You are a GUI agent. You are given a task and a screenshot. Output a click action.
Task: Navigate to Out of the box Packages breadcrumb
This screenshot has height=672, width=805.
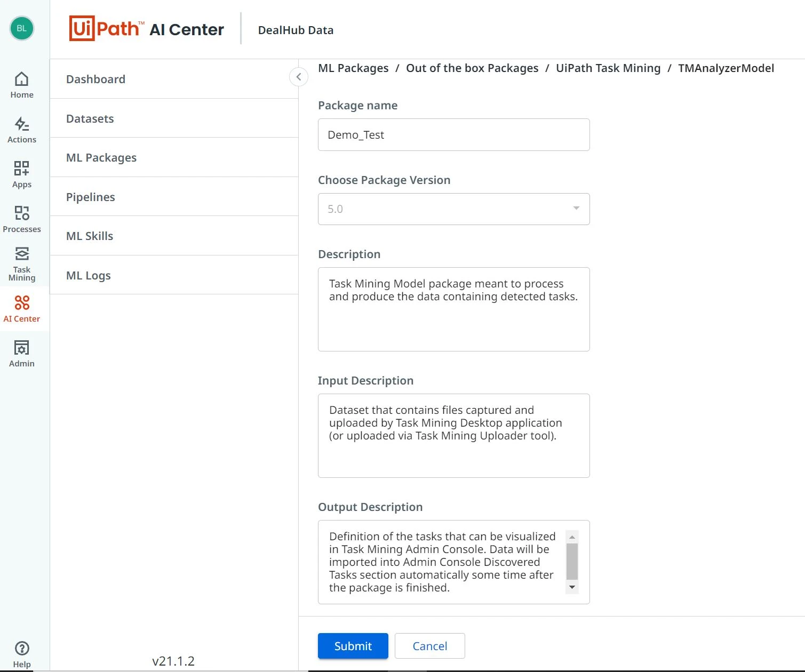[x=472, y=68]
